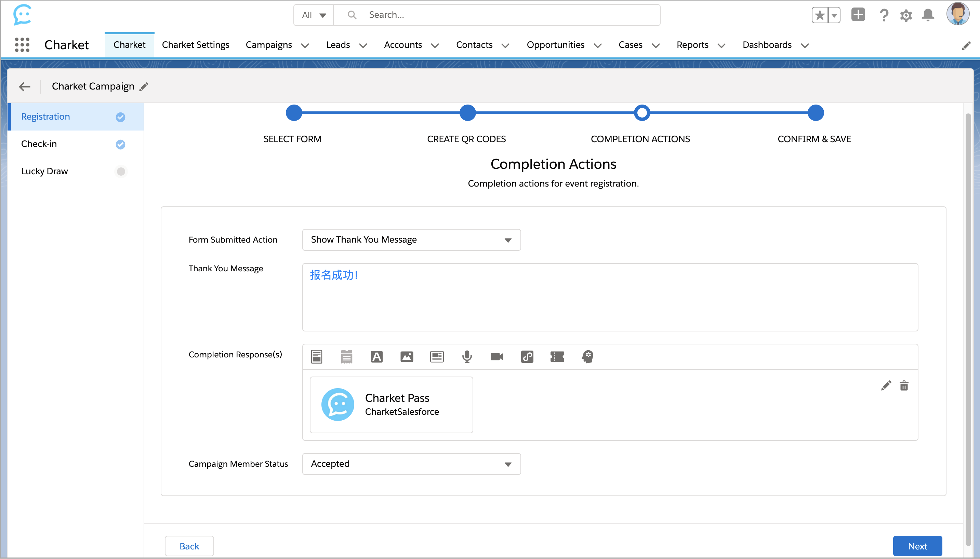The image size is (980, 559).
Task: Add a video completion response
Action: 497,357
